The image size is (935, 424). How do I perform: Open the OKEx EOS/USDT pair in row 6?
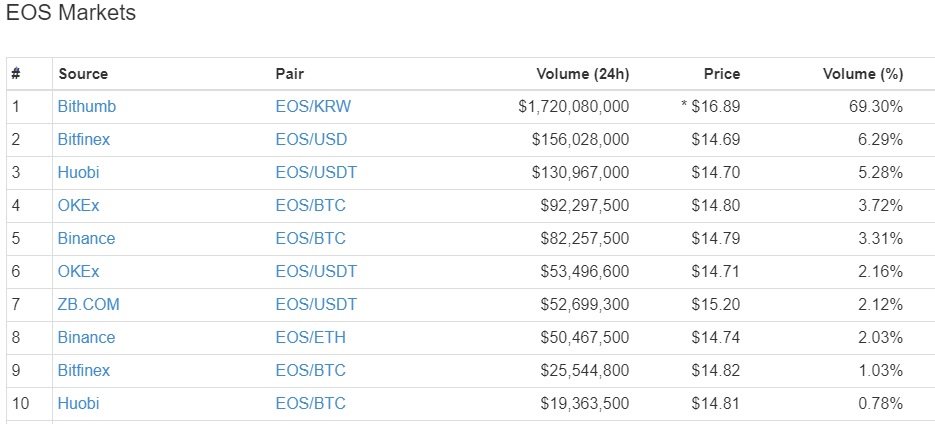(x=316, y=272)
